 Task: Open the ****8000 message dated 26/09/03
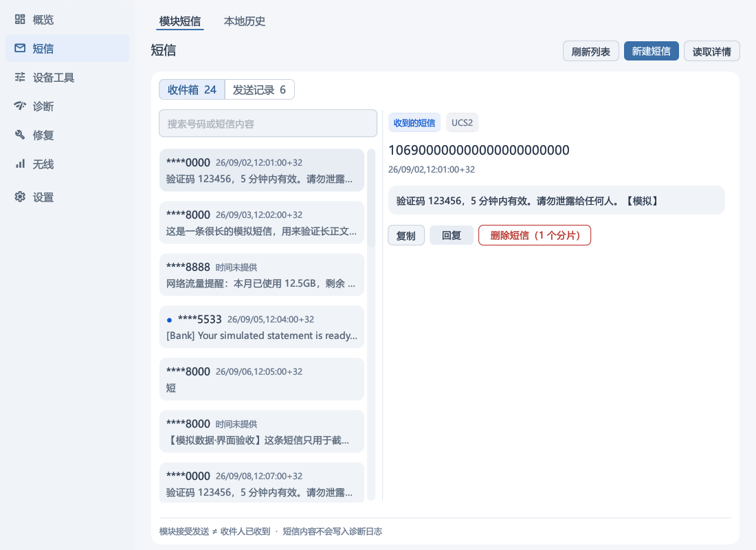click(261, 223)
